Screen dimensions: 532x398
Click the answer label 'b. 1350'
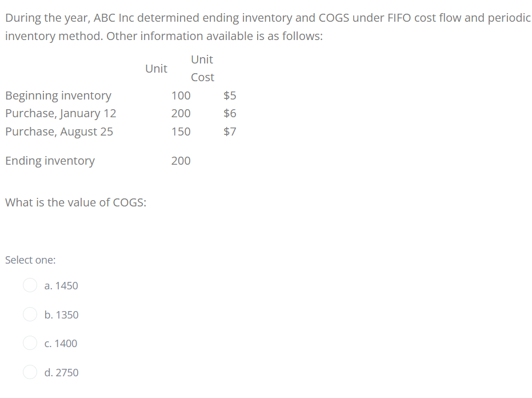pos(61,315)
